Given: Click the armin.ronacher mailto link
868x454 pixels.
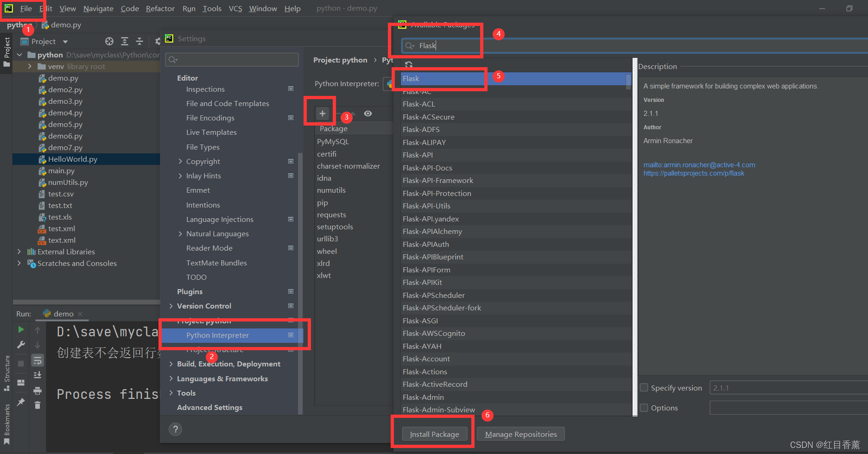Looking at the screenshot, I should pos(699,165).
